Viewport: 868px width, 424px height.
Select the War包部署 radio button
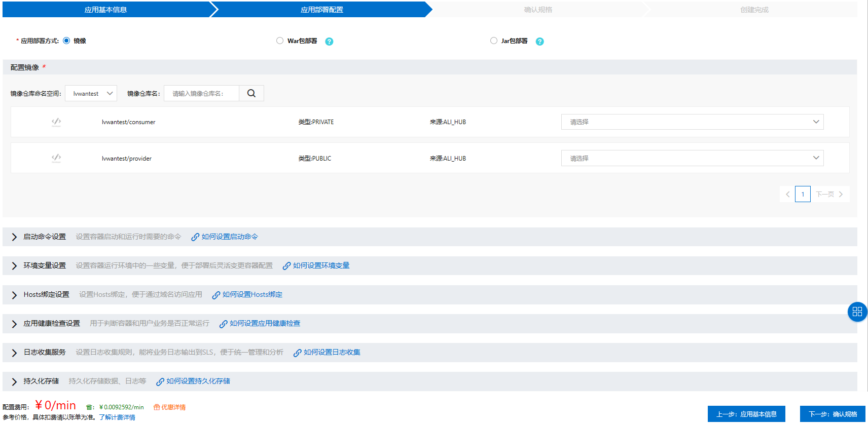pyautogui.click(x=280, y=41)
